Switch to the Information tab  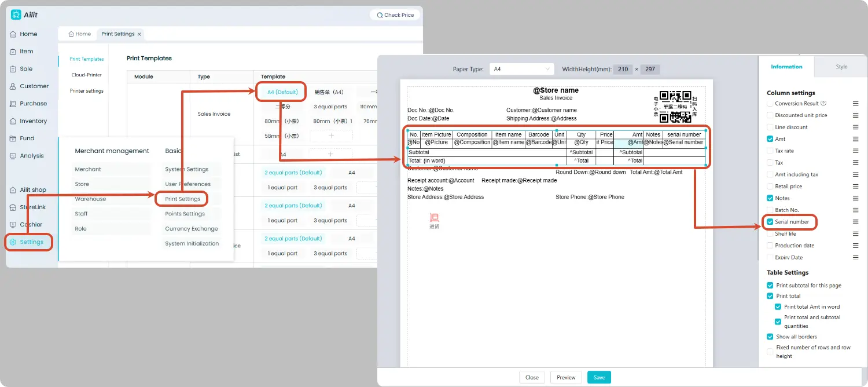pos(786,67)
